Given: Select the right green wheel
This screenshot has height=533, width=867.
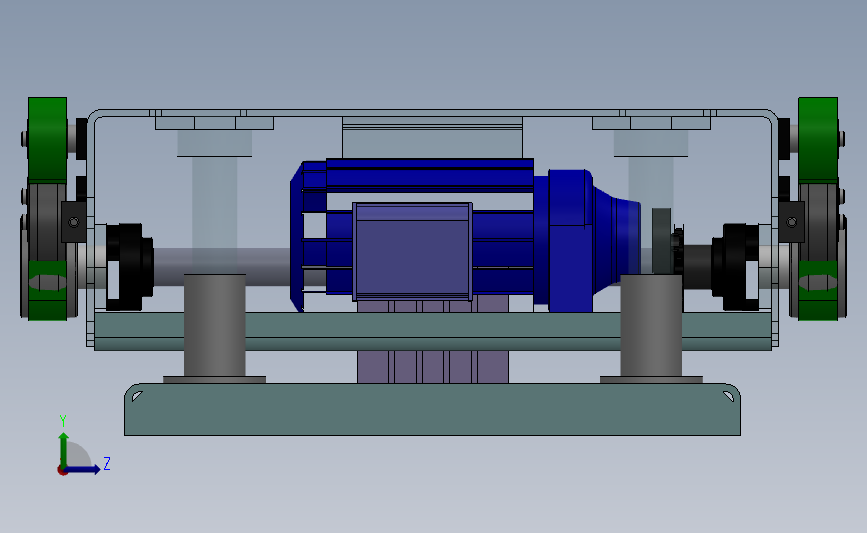Looking at the screenshot, I should point(818,140).
